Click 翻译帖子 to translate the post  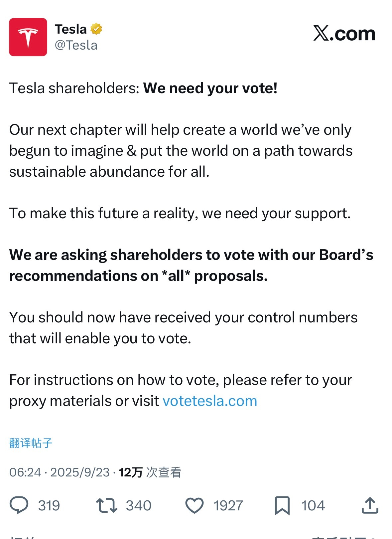(x=31, y=443)
